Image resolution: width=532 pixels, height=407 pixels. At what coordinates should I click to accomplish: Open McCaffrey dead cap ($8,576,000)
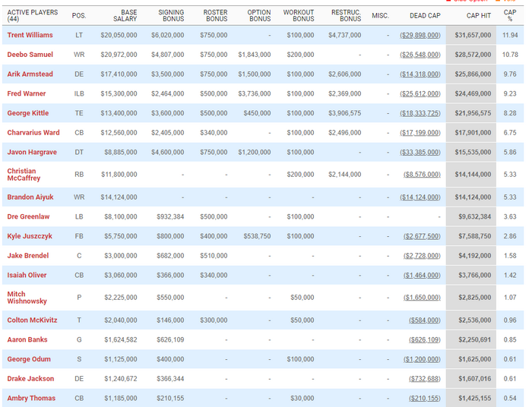(x=422, y=175)
